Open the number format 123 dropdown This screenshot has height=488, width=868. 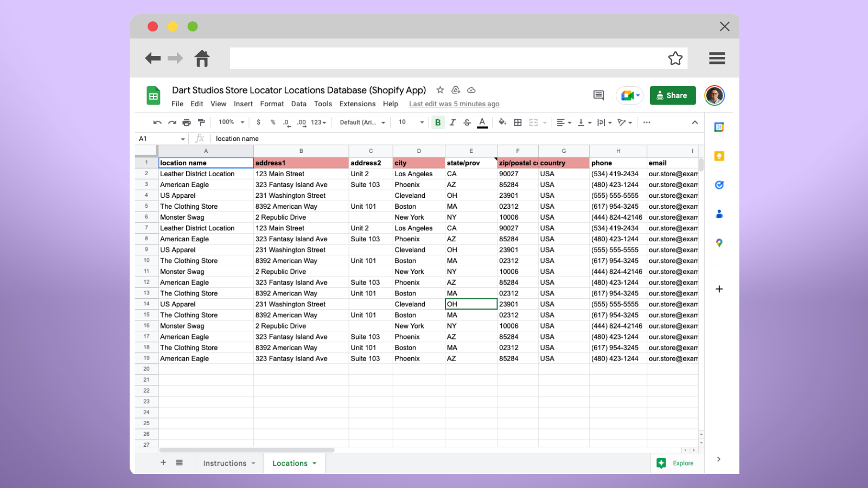(318, 122)
